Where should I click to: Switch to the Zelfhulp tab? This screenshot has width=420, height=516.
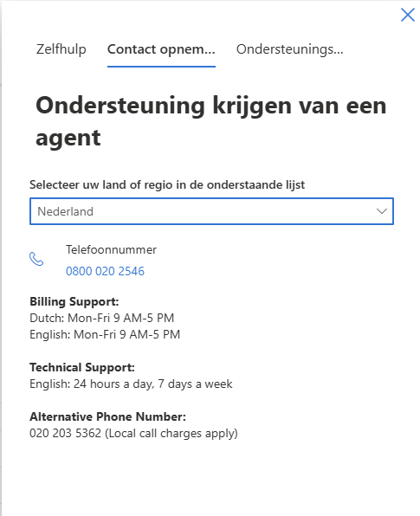click(x=61, y=49)
